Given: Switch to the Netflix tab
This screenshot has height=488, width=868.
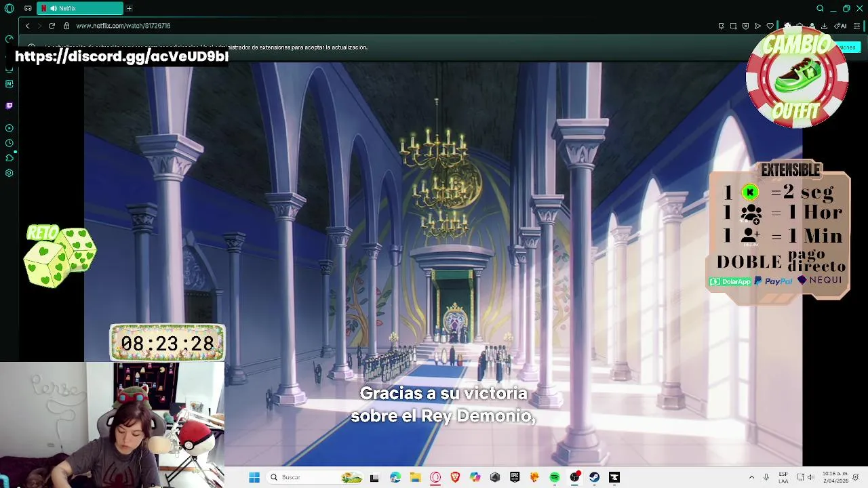Looking at the screenshot, I should coord(80,8).
